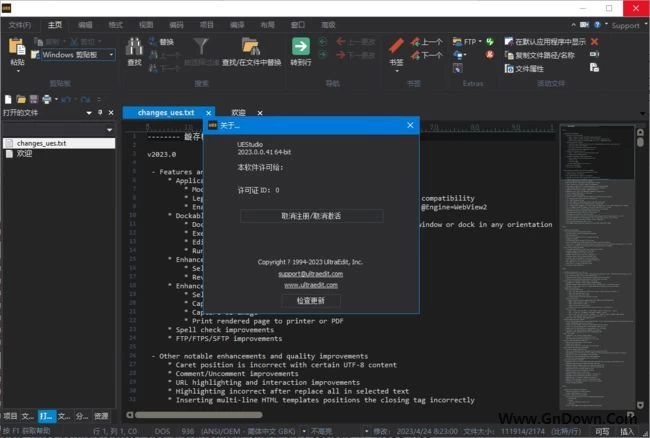Image resolution: width=650 pixels, height=438 pixels.
Task: Click the 取消注册/取消激活 button
Action: (311, 215)
